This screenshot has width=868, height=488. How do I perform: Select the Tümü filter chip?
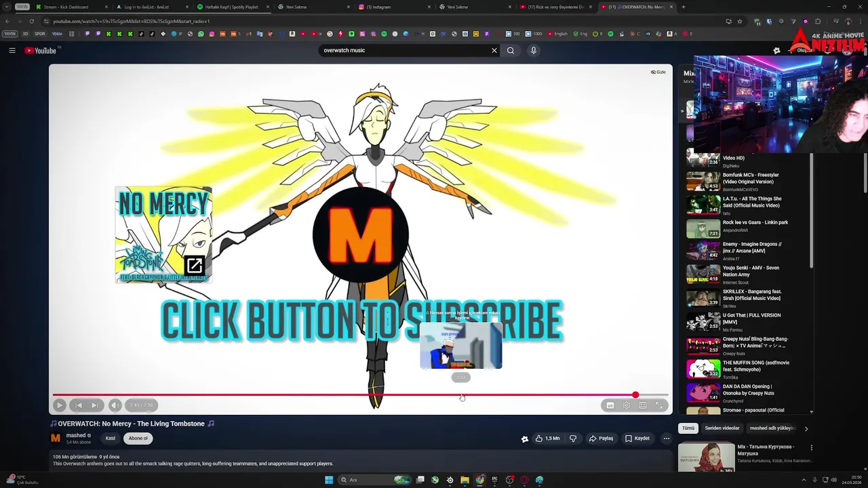pyautogui.click(x=688, y=428)
